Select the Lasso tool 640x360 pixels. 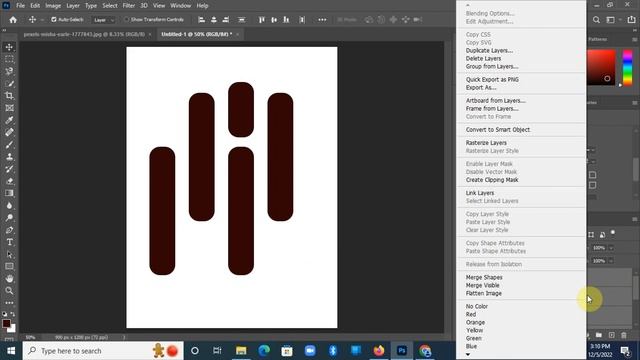9,71
